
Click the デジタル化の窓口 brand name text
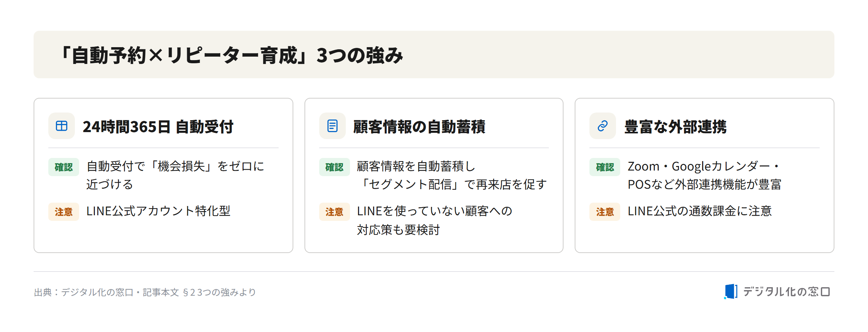(x=787, y=292)
